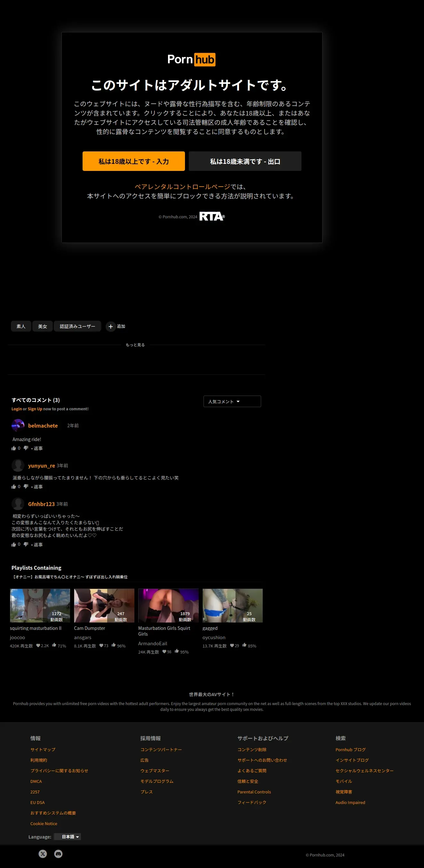
Task: Reply to belmachete's comment via 返事
Action: 38,448
